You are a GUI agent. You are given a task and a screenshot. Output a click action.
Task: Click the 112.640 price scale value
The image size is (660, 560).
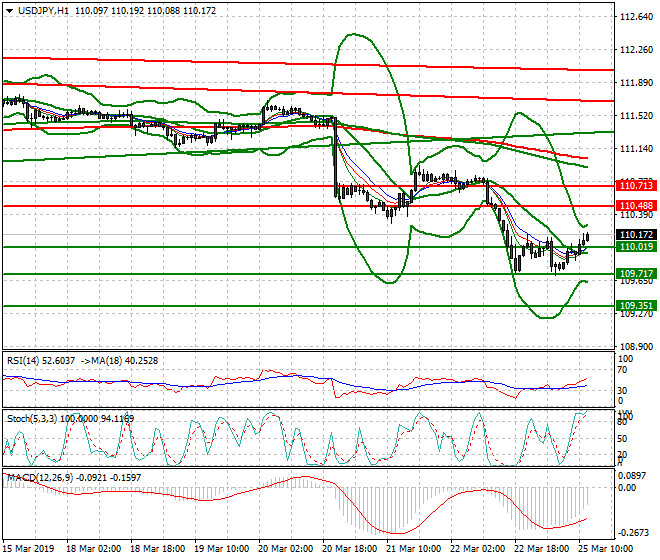pos(637,17)
